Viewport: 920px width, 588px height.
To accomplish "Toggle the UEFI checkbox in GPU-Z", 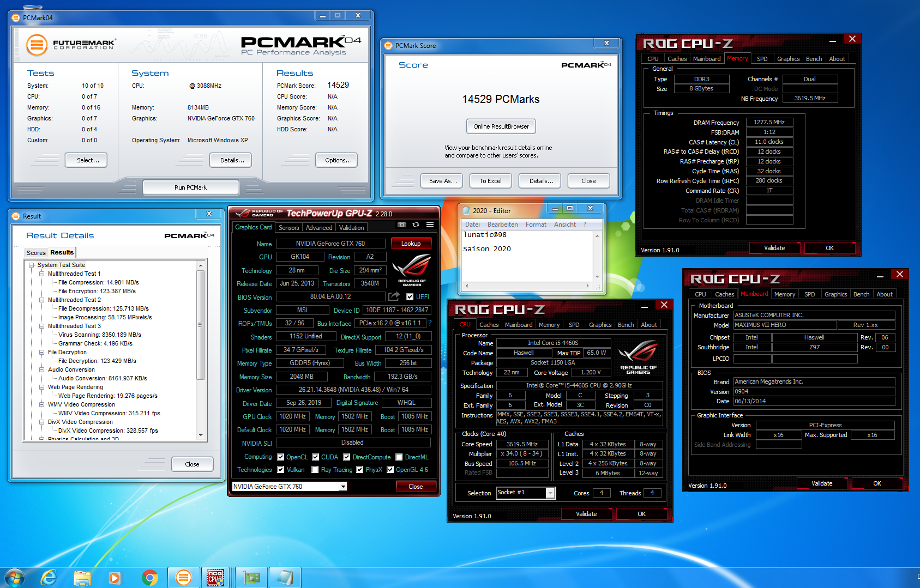I will pos(410,297).
